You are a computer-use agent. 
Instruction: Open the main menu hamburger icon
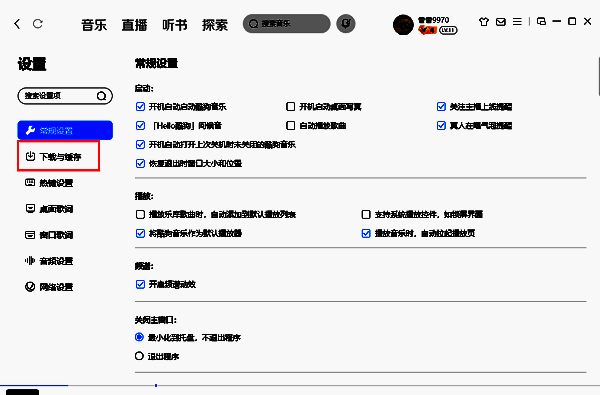517,22
